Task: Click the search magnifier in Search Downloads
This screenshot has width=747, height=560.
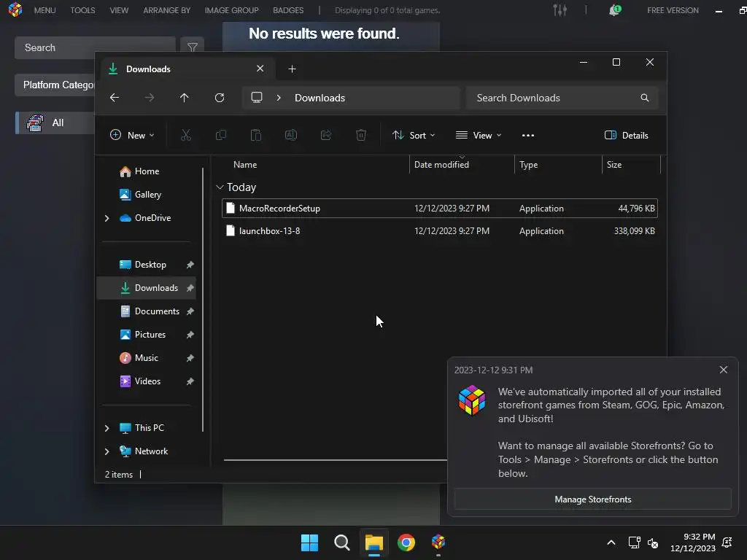Action: (x=645, y=98)
